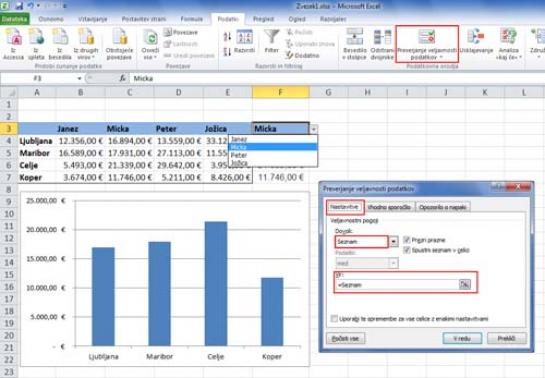Toggle Spustni seznam v celici checkbox
This screenshot has width=545, height=378.
(407, 250)
